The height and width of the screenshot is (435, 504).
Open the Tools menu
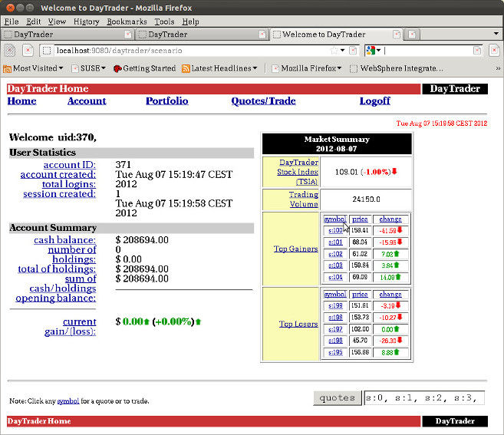tap(164, 21)
